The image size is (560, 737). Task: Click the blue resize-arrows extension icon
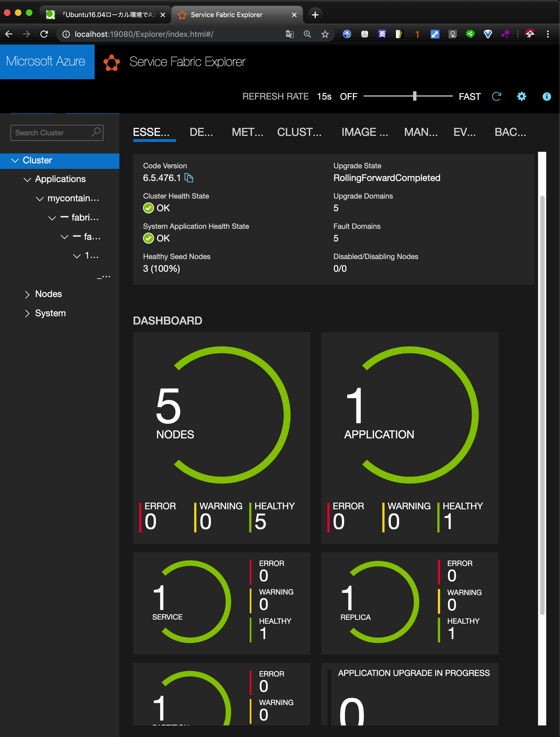(435, 34)
